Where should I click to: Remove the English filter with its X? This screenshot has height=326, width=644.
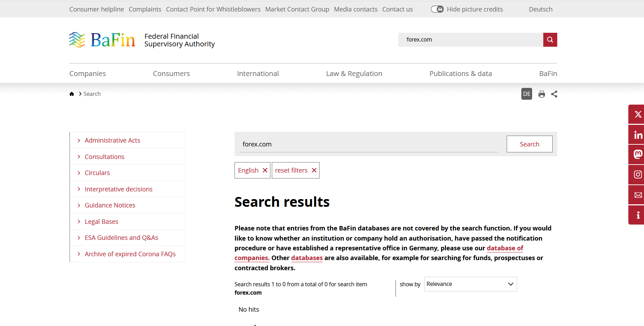(265, 170)
